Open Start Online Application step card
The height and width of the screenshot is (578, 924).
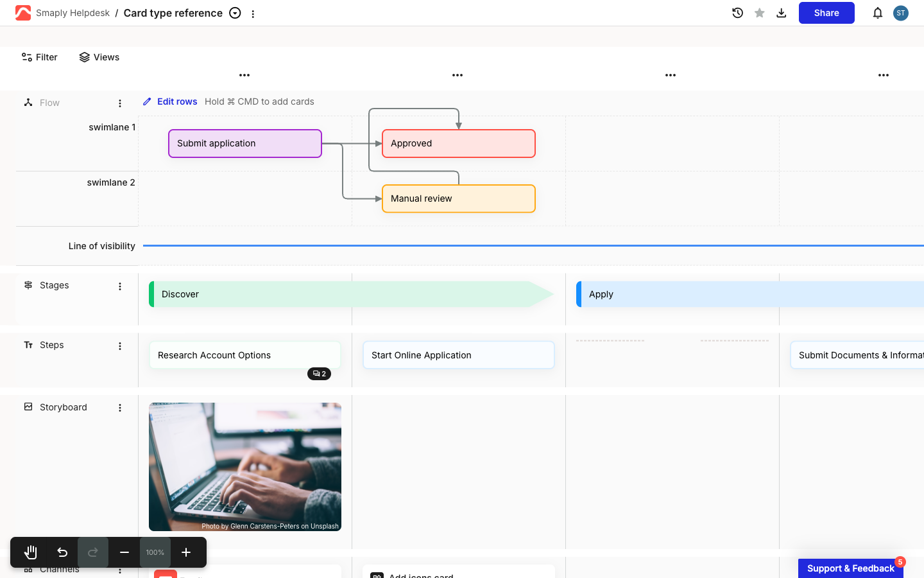459,355
